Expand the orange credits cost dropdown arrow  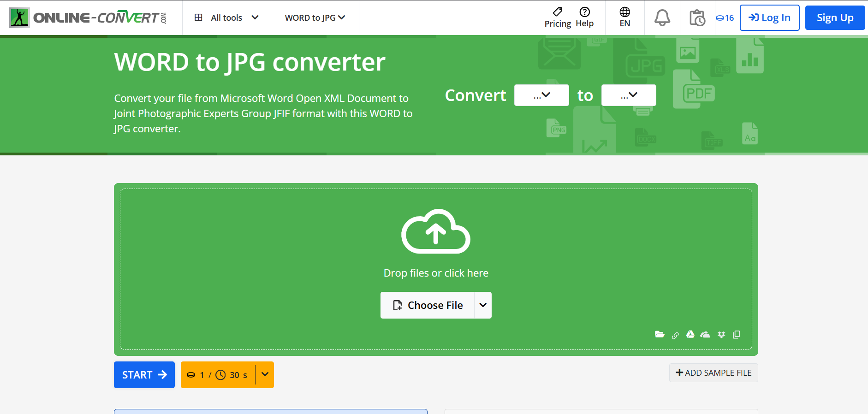[x=265, y=375]
